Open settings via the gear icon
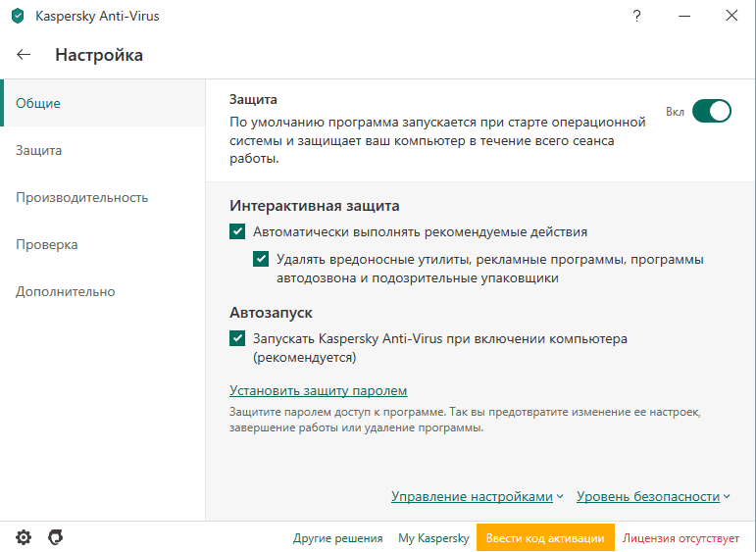Screen dimensions: 756x552 [x=24, y=537]
